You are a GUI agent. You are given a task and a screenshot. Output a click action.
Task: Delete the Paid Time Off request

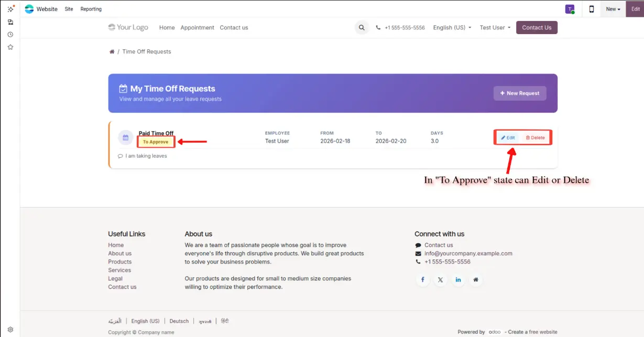coord(535,138)
